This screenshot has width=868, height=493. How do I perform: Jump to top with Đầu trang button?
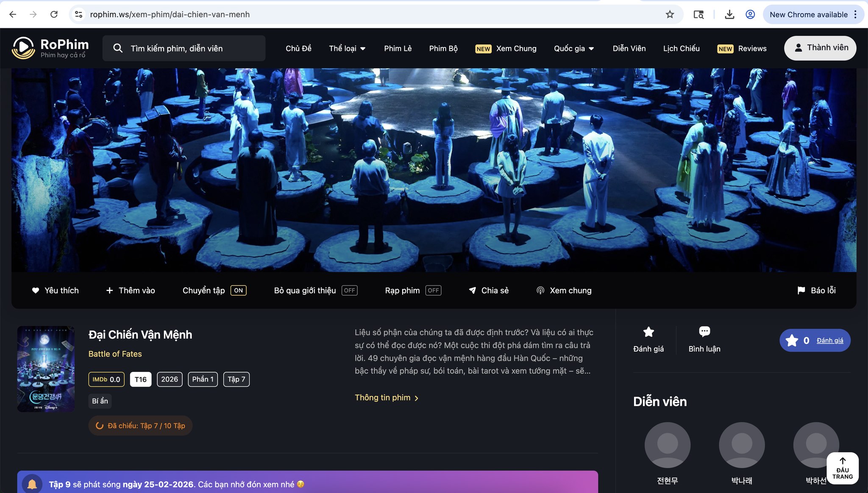pos(843,468)
